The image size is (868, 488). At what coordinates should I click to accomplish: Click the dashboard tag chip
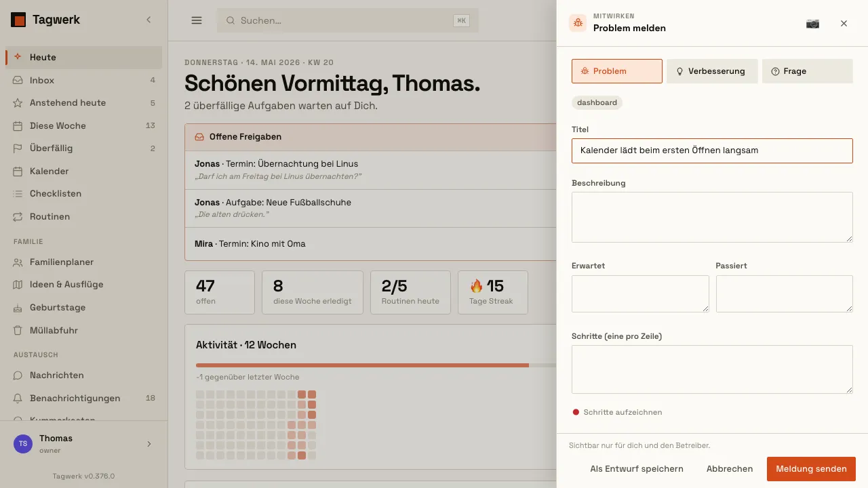coord(597,102)
